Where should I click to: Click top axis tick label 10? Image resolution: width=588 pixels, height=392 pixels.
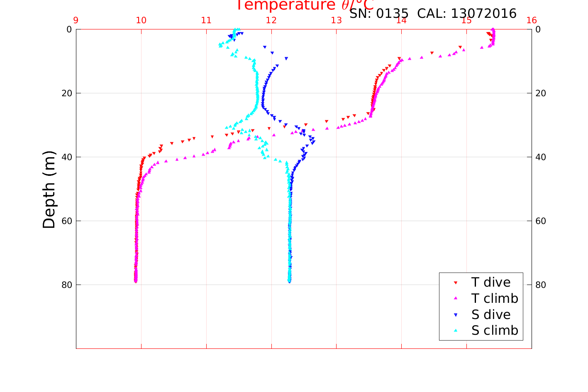coord(141,20)
